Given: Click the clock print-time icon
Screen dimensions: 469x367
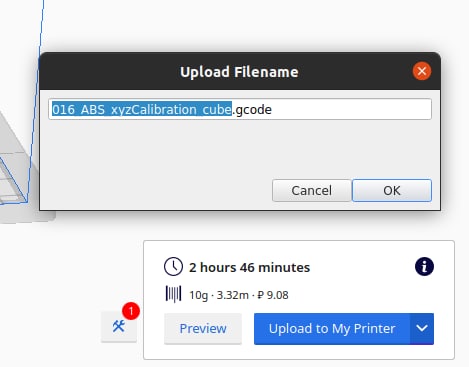Looking at the screenshot, I should [x=173, y=267].
